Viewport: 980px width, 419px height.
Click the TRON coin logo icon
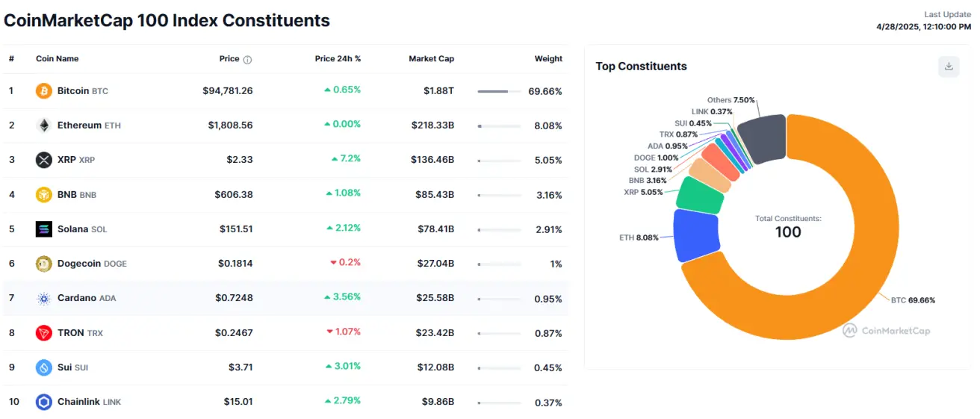tap(44, 333)
